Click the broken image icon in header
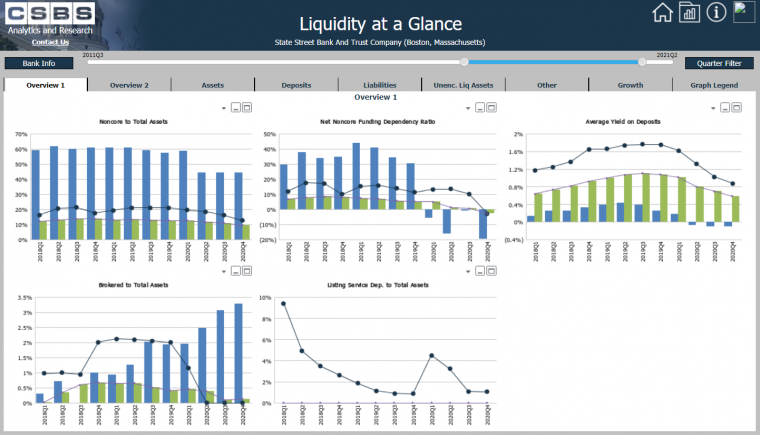The width and height of the screenshot is (760, 435). (744, 12)
